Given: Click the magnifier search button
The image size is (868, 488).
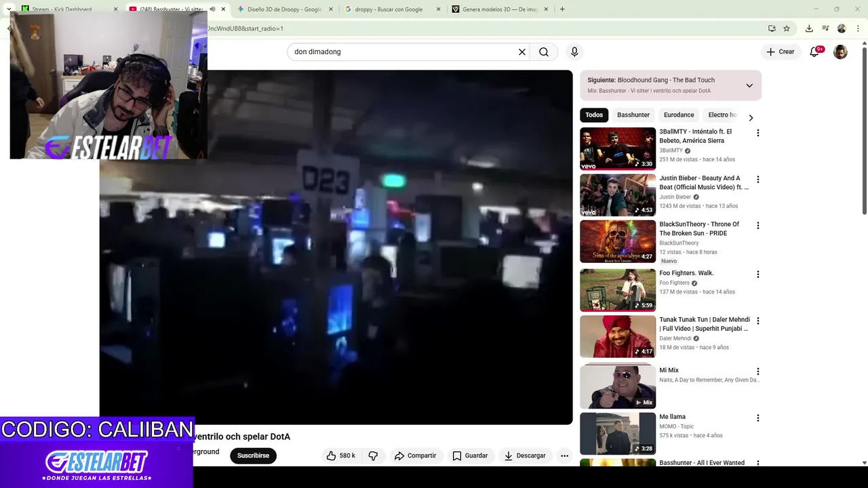Looking at the screenshot, I should (x=544, y=52).
